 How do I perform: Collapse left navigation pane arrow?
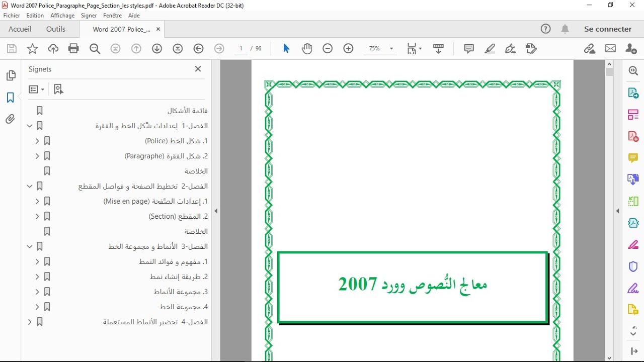(x=216, y=211)
